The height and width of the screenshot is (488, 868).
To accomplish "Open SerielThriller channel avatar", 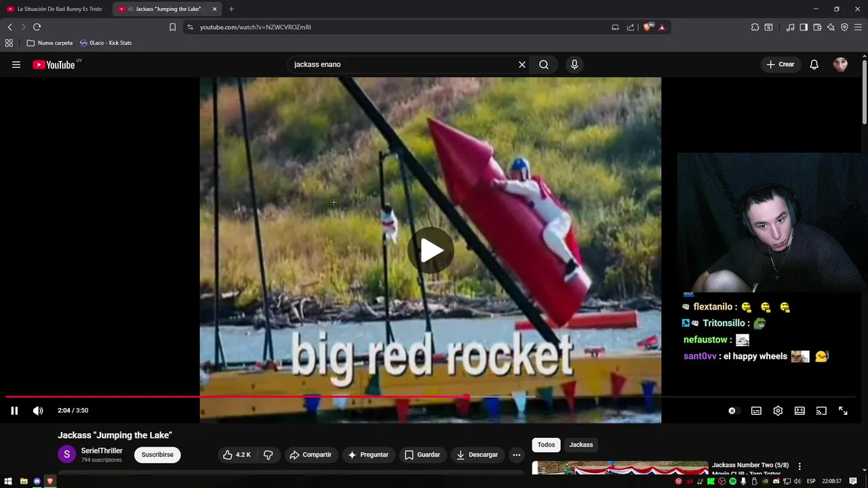I will (x=66, y=454).
